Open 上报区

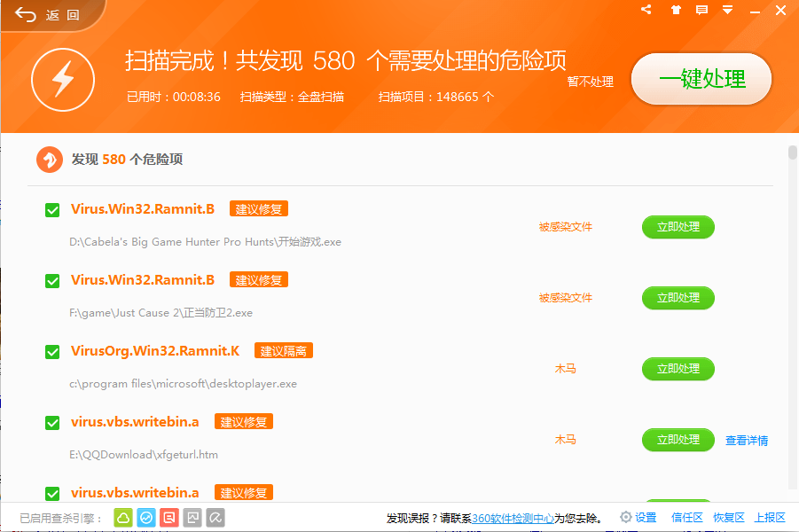(x=770, y=517)
